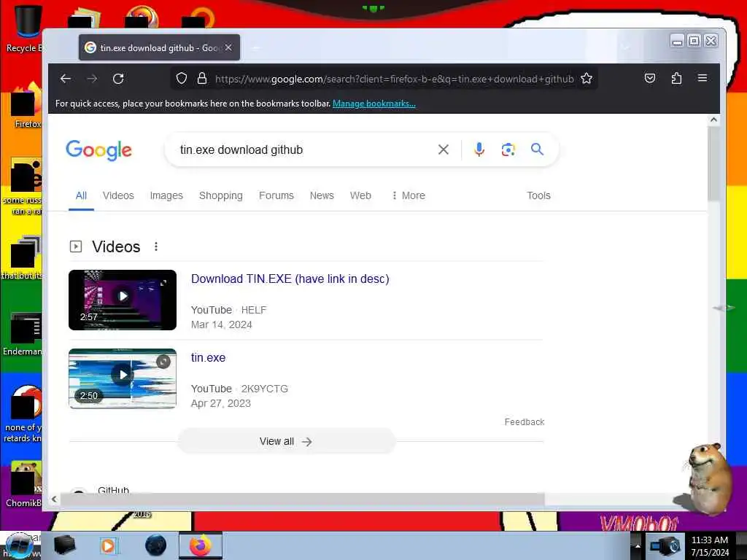The height and width of the screenshot is (560, 747).
Task: Bookmark this page with the star icon
Action: (x=587, y=78)
